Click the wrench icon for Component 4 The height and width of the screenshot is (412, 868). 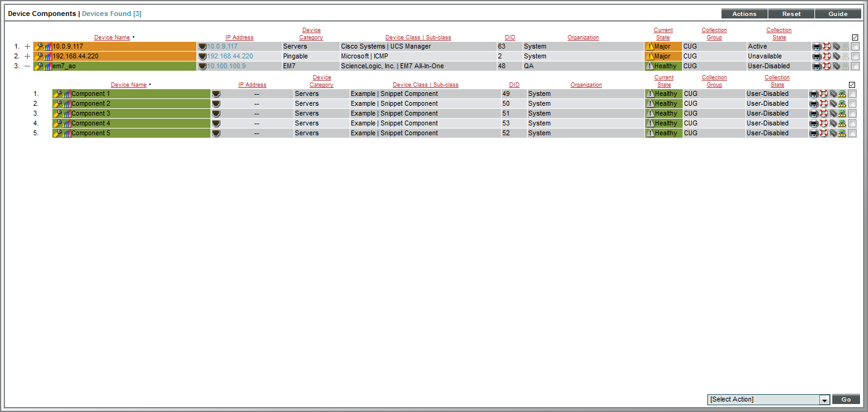tap(58, 124)
